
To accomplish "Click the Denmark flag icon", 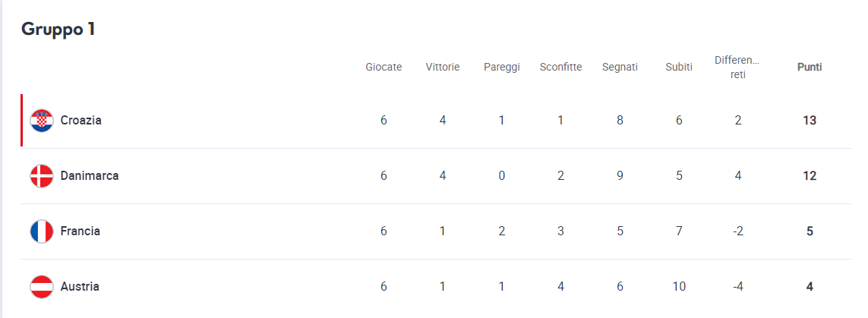I will [42, 176].
